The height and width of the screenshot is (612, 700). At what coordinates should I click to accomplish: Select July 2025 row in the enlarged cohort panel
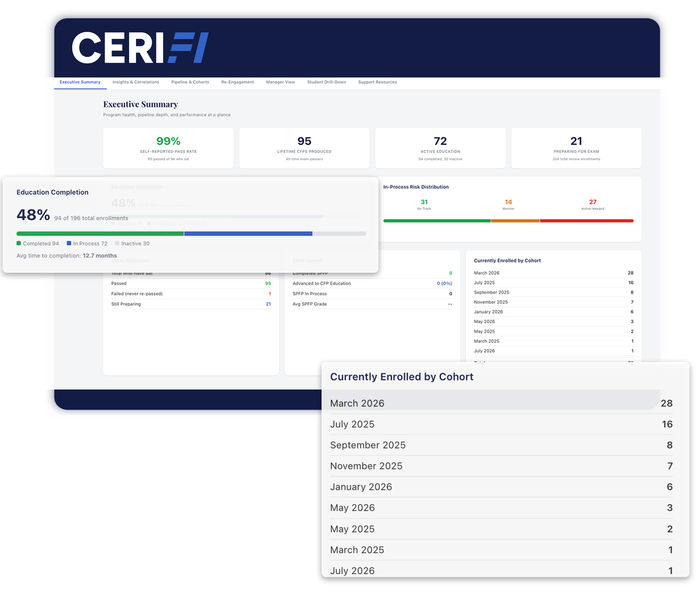pyautogui.click(x=501, y=424)
